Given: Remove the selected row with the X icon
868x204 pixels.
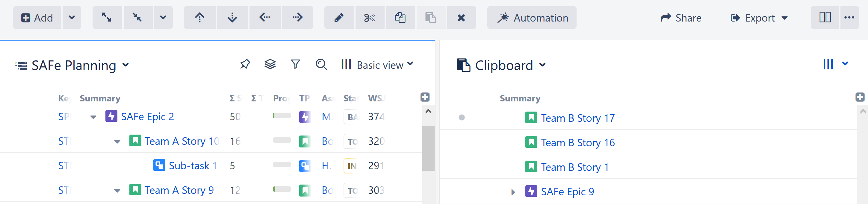Looking at the screenshot, I should (x=462, y=18).
